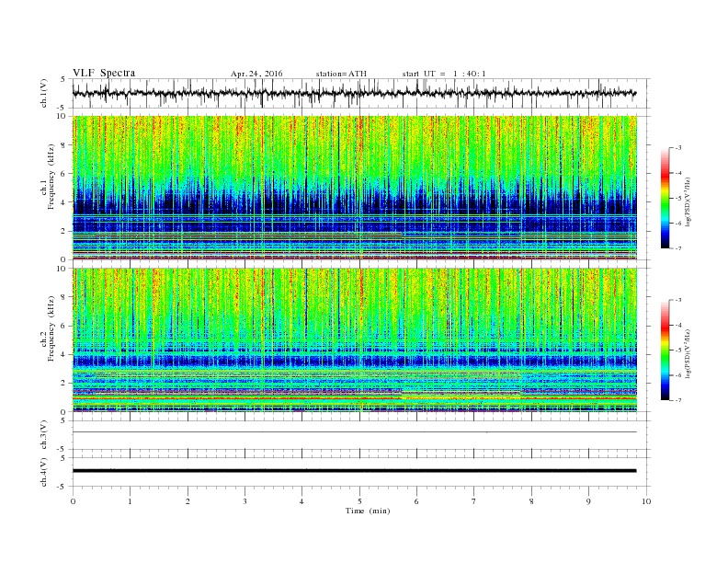This screenshot has height=563, width=728.
Task: Click the "-4" tick on the lower colorbar
Action: click(x=678, y=325)
